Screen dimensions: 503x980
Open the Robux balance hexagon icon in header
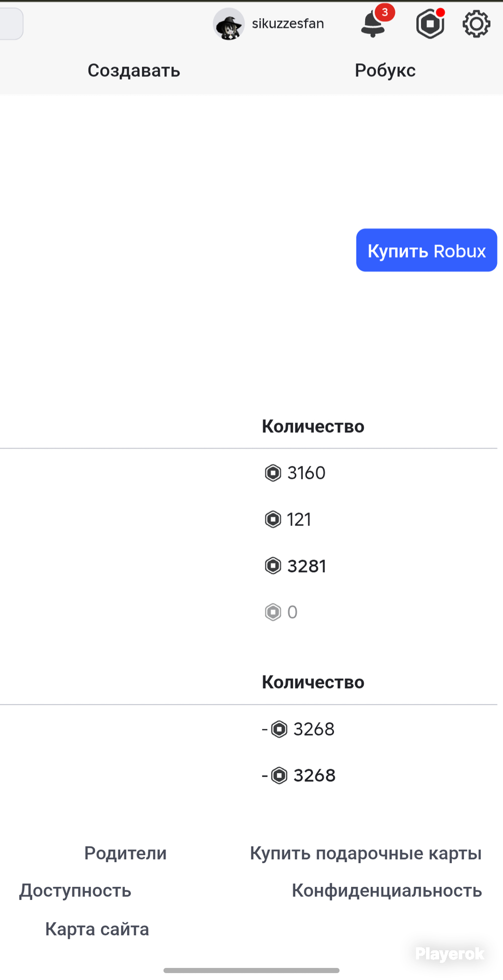coord(430,24)
